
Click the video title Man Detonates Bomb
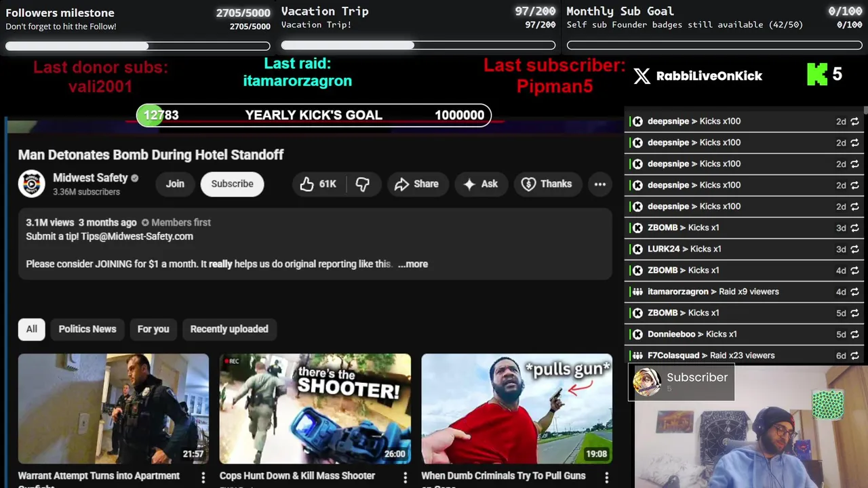151,155
